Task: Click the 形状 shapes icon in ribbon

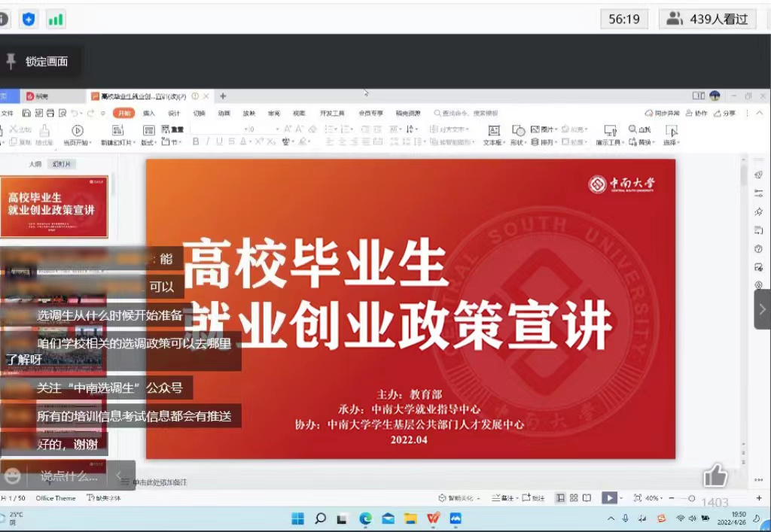Action: [517, 131]
